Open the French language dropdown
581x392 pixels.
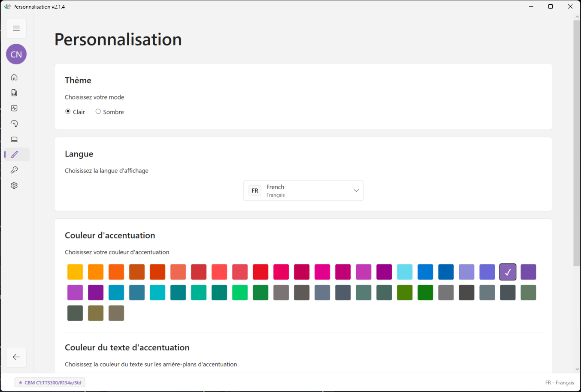(303, 190)
